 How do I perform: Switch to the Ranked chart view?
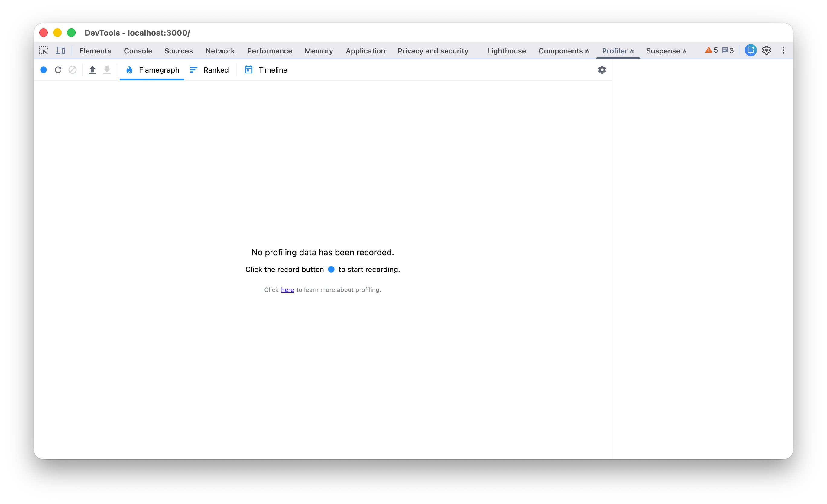point(209,70)
